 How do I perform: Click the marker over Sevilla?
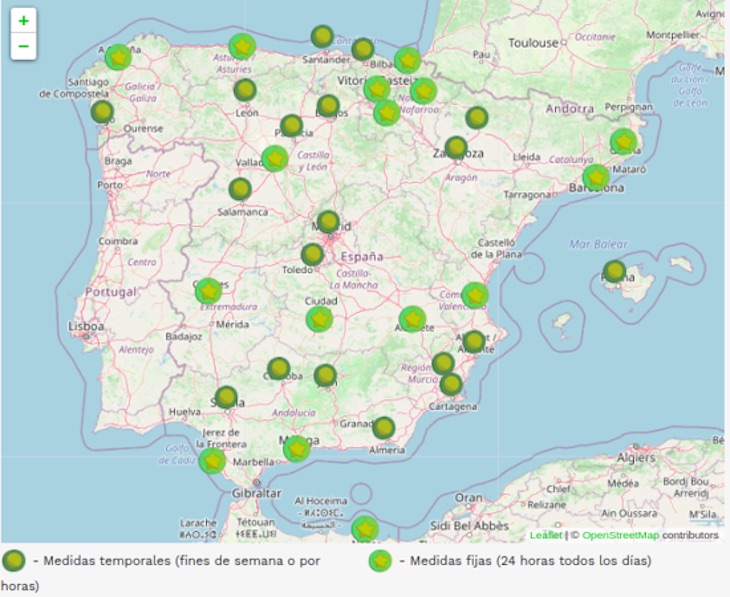point(227,397)
